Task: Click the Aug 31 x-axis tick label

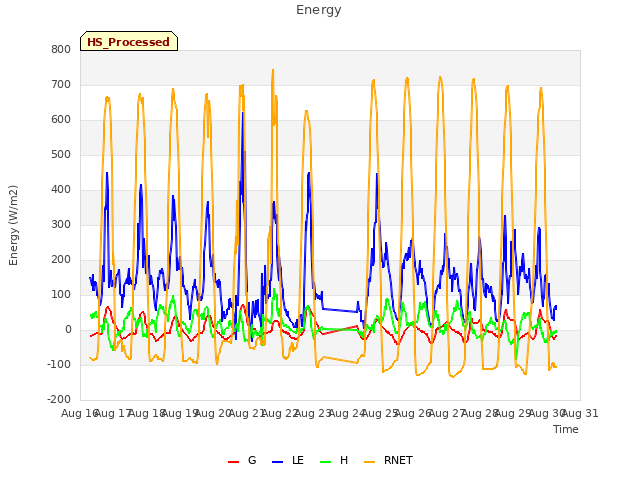Action: pyautogui.click(x=580, y=413)
